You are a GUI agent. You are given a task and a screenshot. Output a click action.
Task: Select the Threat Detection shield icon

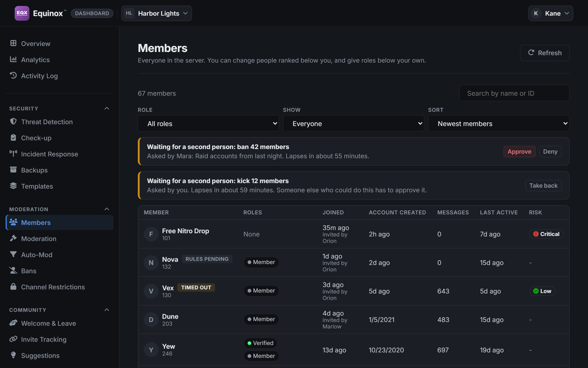coord(13,121)
